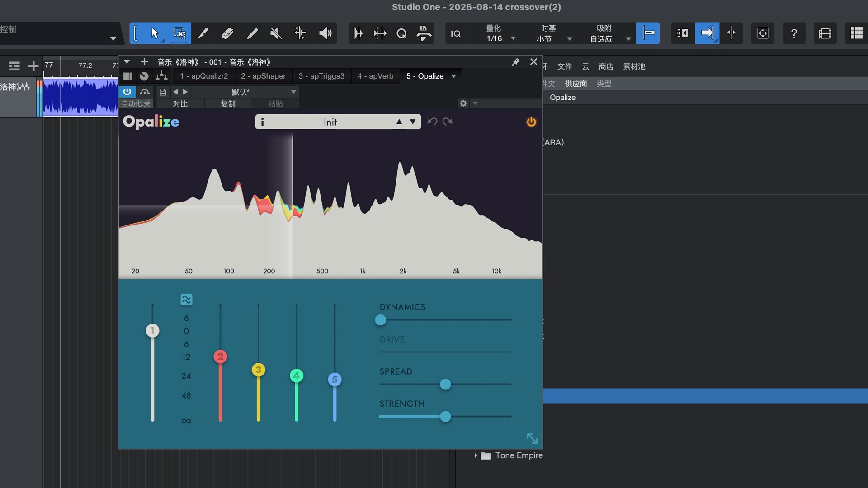
Task: Toggle the autoscroll button
Action: click(707, 33)
